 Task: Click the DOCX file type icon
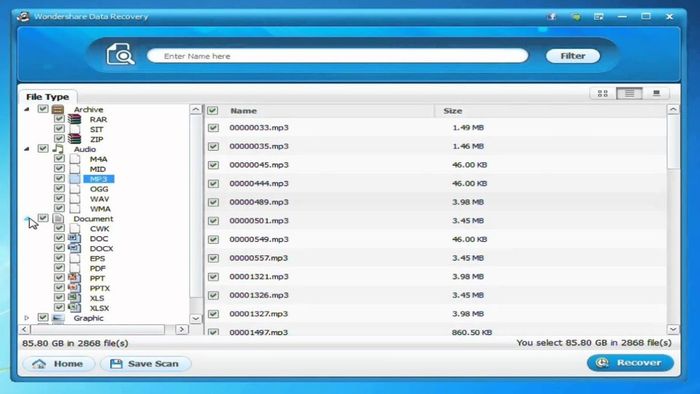click(75, 248)
